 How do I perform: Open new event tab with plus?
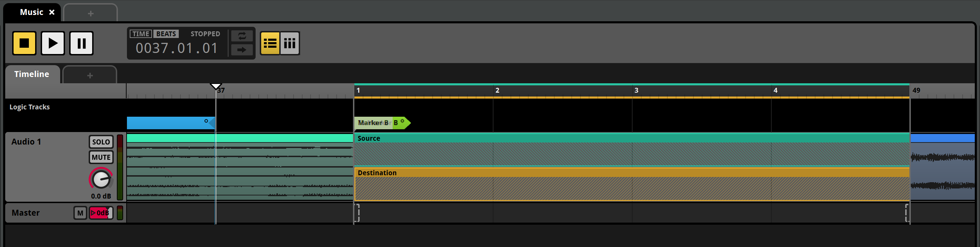[x=90, y=14]
